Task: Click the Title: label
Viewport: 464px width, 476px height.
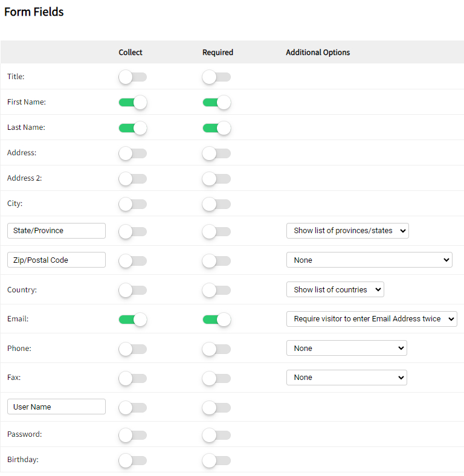Action: tap(16, 77)
